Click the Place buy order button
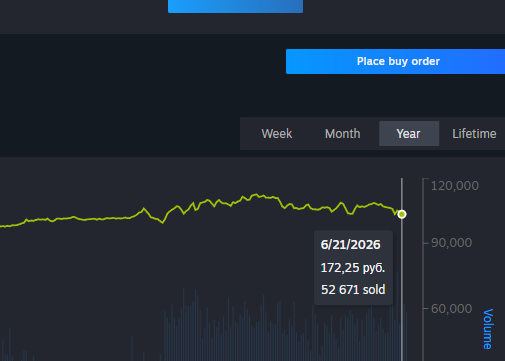The width and height of the screenshot is (505, 361). (x=395, y=61)
